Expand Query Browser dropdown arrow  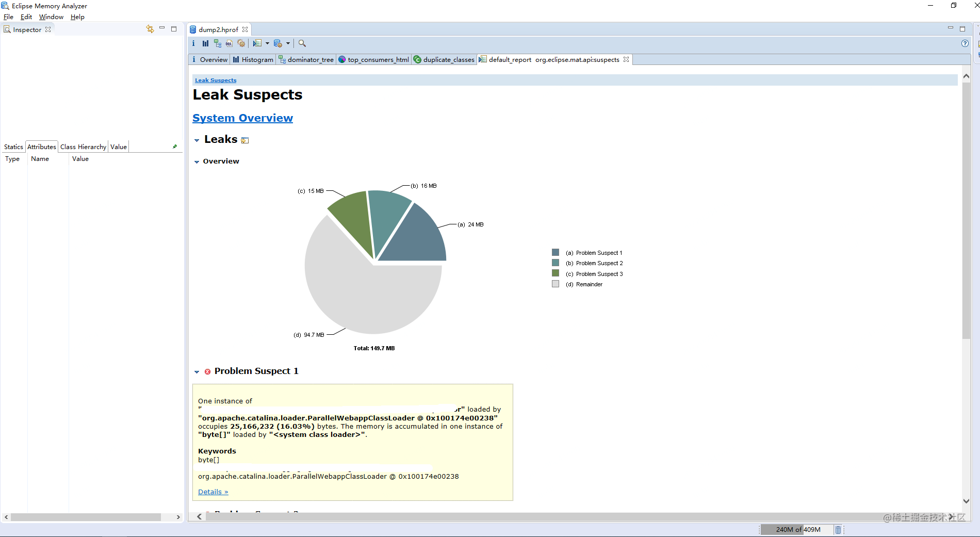pyautogui.click(x=288, y=43)
